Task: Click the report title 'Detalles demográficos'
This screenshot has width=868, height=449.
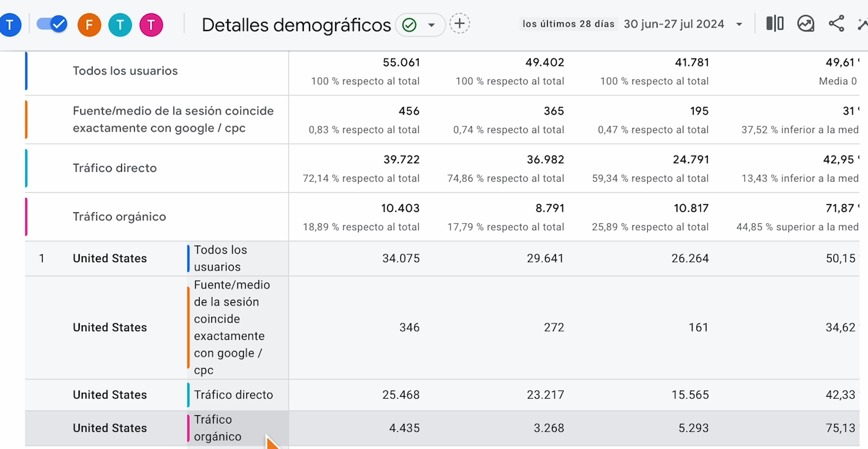Action: coord(296,25)
